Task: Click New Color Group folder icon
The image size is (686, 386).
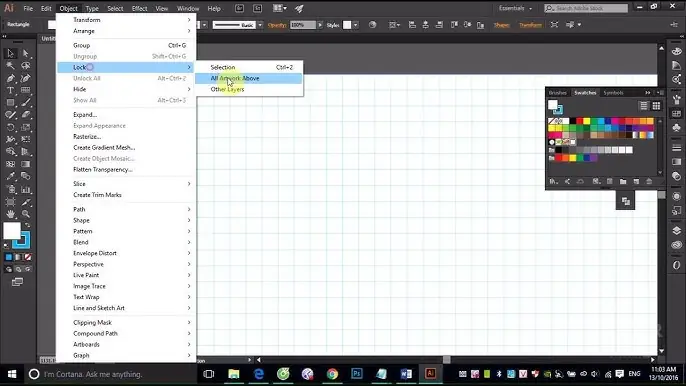Action: (x=623, y=181)
